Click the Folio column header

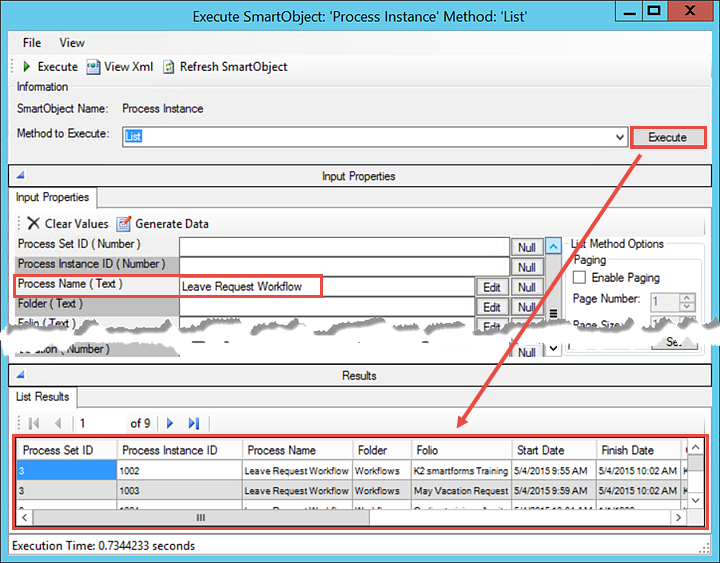click(461, 450)
